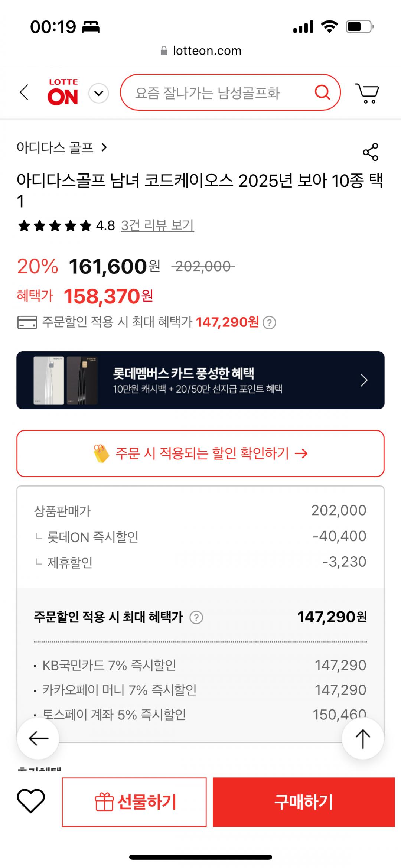The width and height of the screenshot is (401, 868).
Task: Open the Lotte ON home logo
Action: tap(63, 92)
